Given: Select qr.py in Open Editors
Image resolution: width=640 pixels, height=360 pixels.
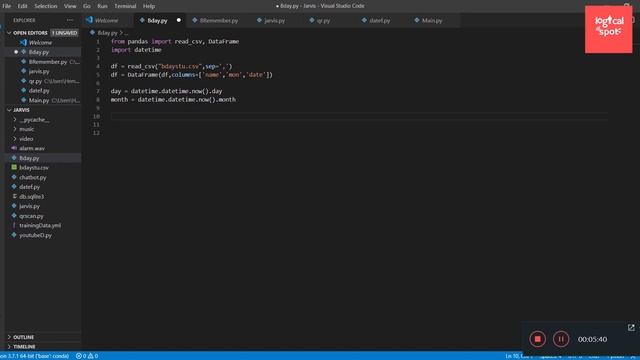Looking at the screenshot, I should [35, 81].
